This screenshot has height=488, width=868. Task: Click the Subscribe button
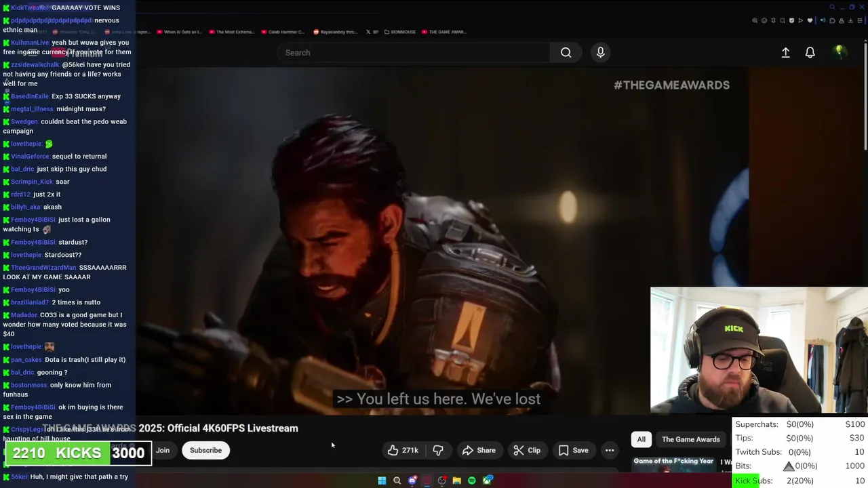coord(205,450)
